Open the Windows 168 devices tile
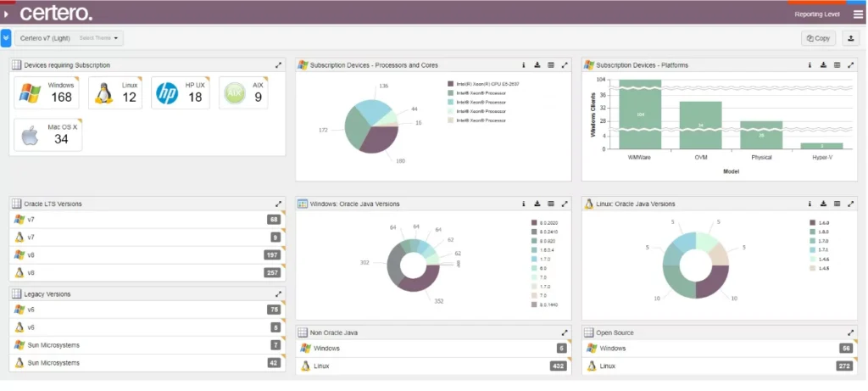Viewport: 868px width, 391px height. coord(47,93)
